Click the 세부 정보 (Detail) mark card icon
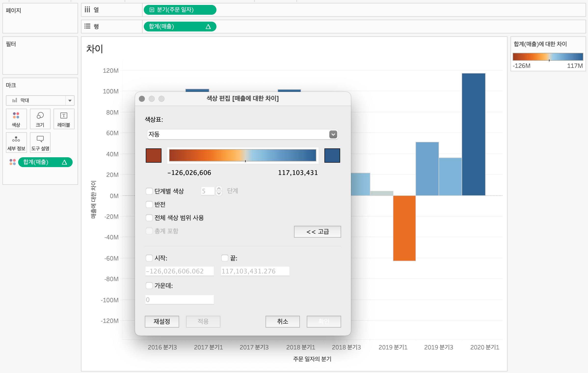The image size is (588, 373). [16, 142]
